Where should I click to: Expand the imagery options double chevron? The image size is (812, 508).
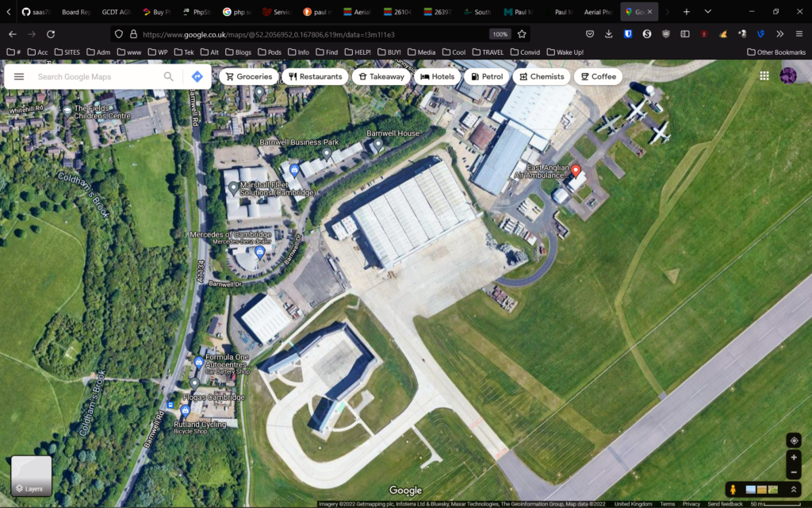pyautogui.click(x=794, y=490)
